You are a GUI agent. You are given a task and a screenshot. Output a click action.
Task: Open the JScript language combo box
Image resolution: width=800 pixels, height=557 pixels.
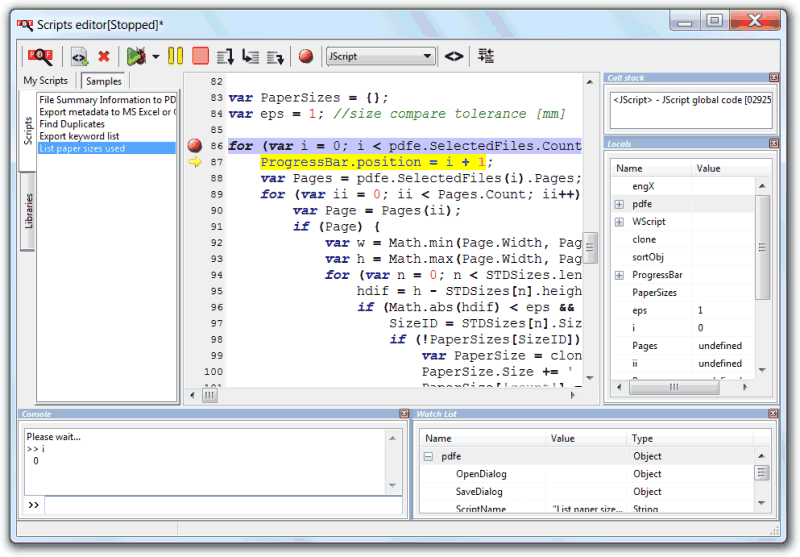tap(381, 57)
